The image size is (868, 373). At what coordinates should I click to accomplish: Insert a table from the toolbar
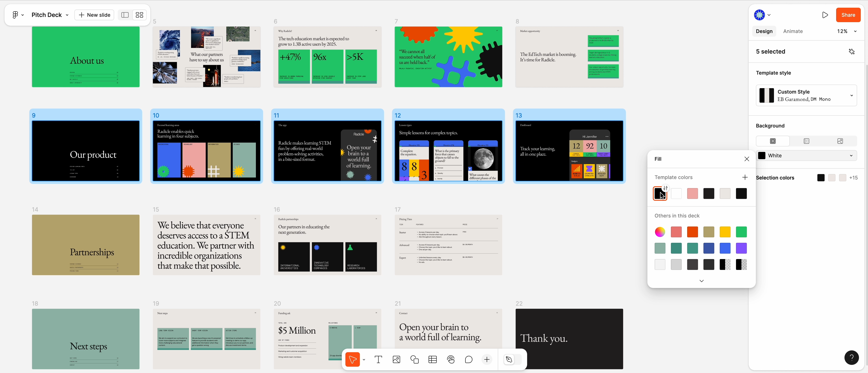(x=433, y=359)
